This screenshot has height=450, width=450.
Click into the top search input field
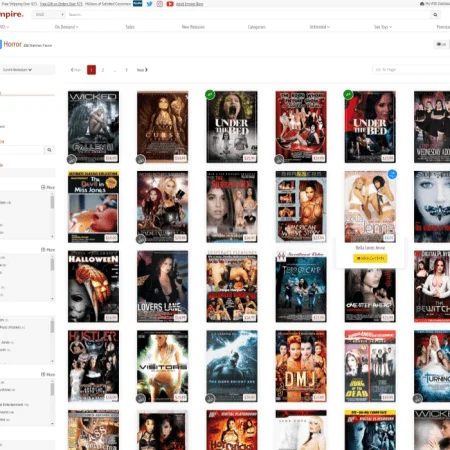(248, 15)
